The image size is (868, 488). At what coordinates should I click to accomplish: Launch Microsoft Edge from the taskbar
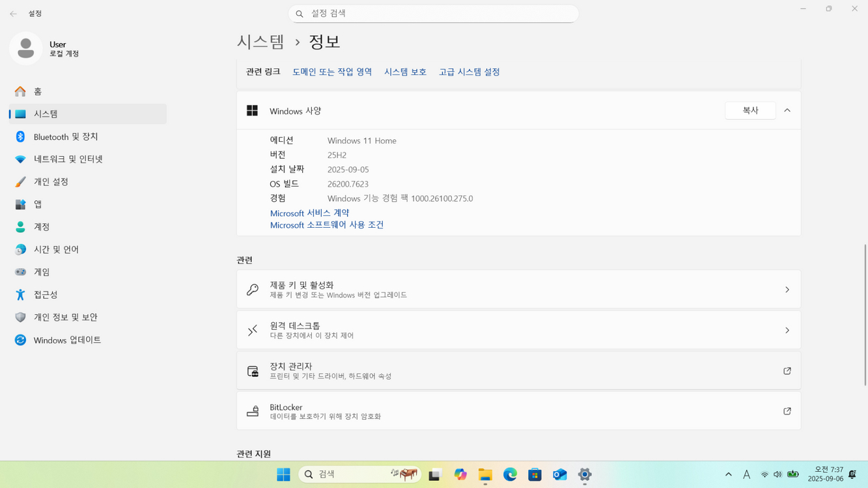click(x=510, y=474)
